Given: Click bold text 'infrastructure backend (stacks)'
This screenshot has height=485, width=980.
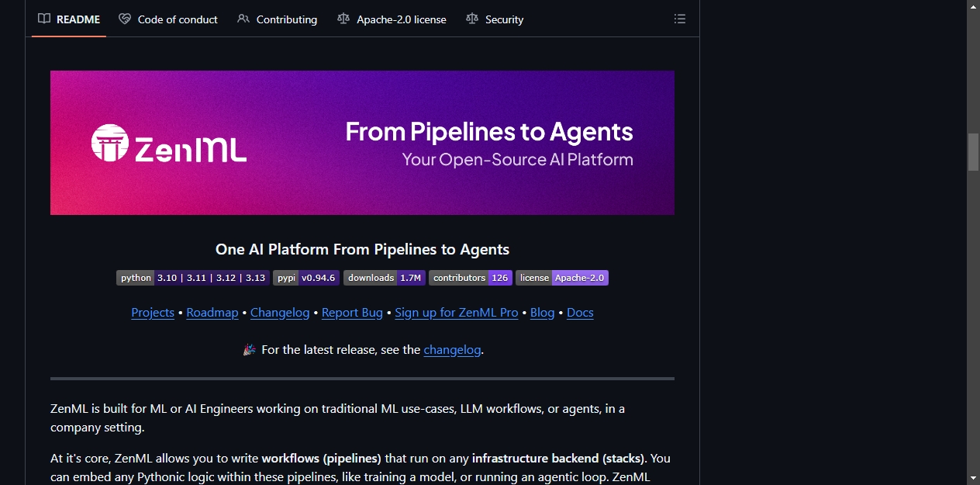Looking at the screenshot, I should [x=559, y=458].
